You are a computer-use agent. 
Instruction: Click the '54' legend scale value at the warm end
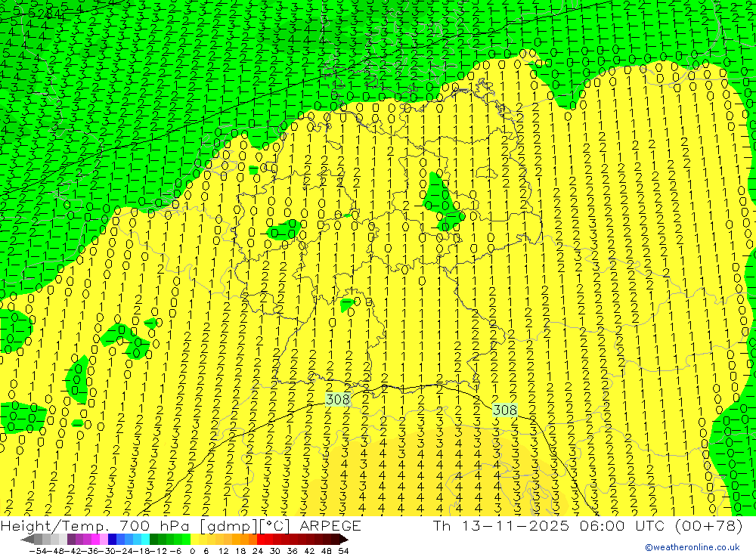tap(344, 551)
